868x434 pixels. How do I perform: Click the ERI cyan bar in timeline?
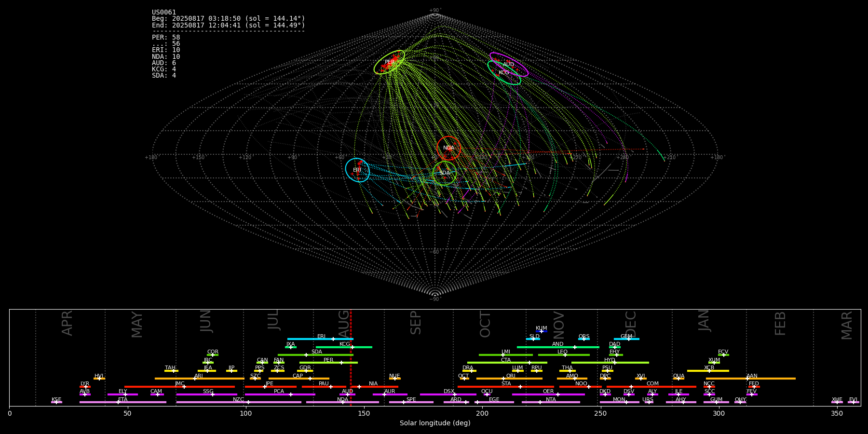(x=320, y=339)
